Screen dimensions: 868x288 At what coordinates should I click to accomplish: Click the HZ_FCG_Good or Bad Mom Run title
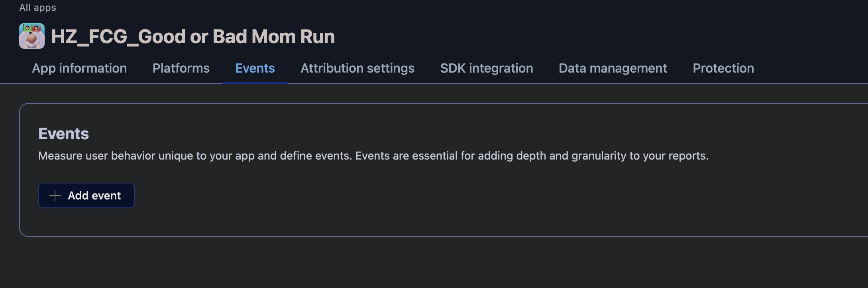pyautogui.click(x=193, y=37)
